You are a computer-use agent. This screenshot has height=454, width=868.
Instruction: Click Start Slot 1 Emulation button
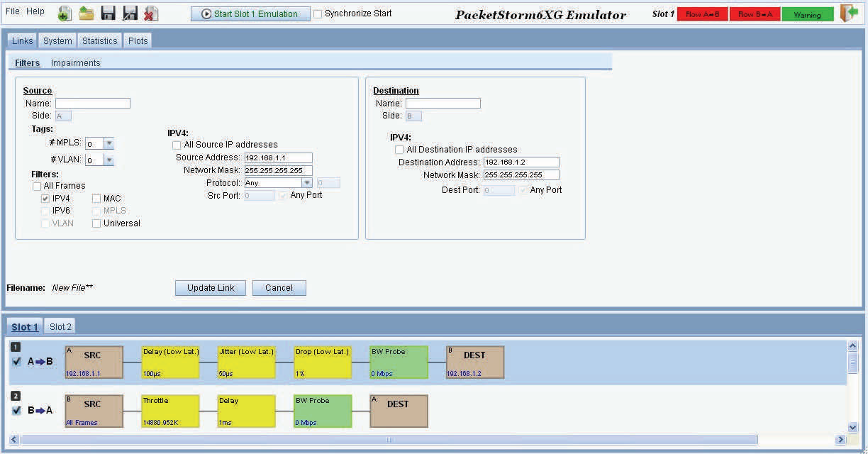[250, 13]
